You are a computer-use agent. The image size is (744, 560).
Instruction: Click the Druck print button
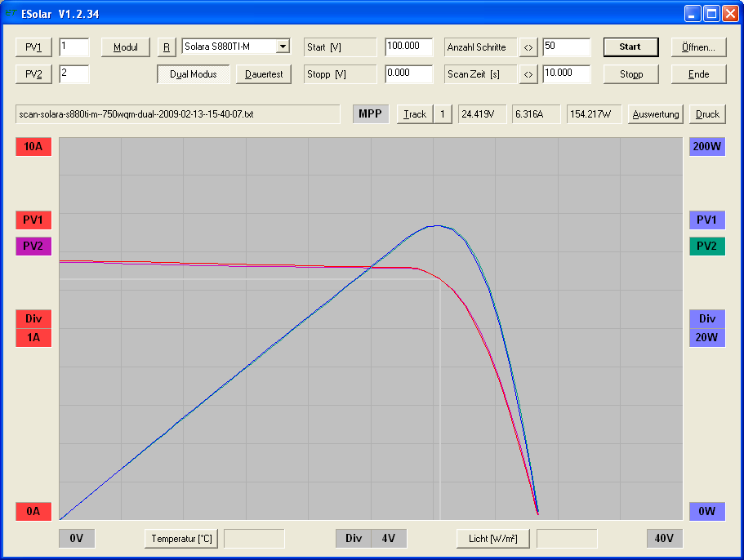pos(707,113)
